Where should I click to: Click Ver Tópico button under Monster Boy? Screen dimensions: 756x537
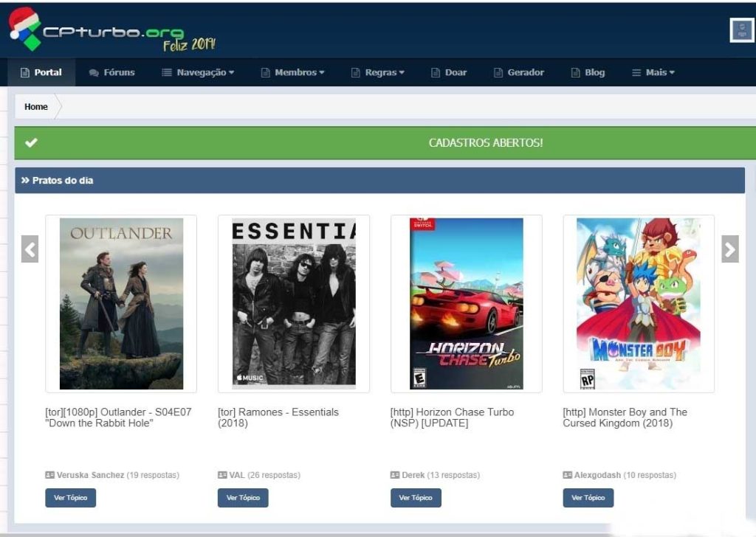(588, 497)
